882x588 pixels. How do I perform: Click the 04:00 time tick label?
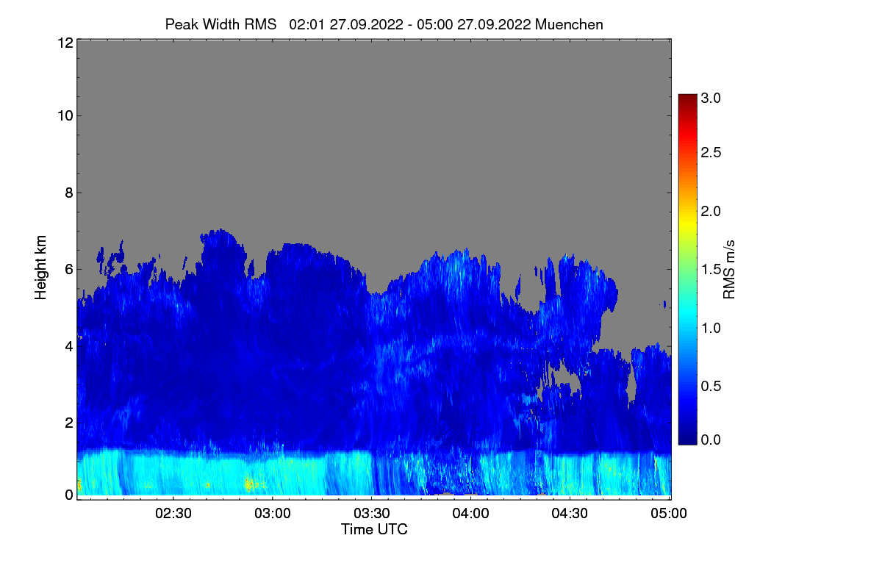471,514
